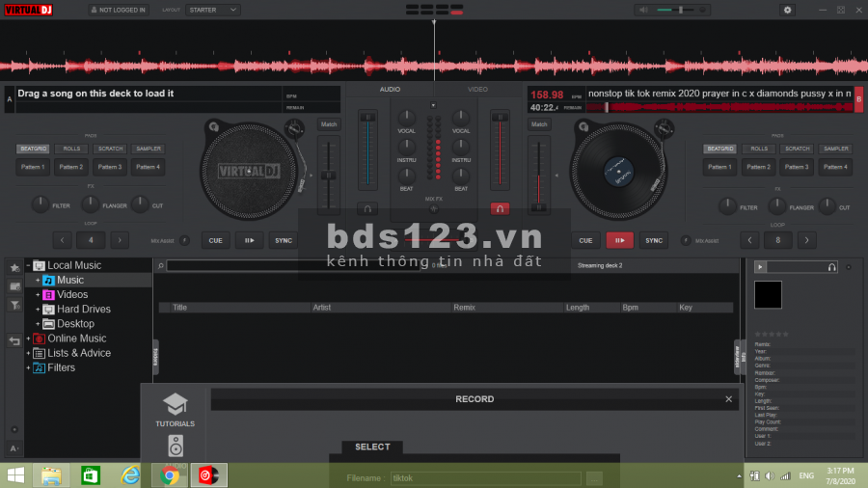
Task: Switch to the AUDIO mixer tab
Action: (x=390, y=89)
